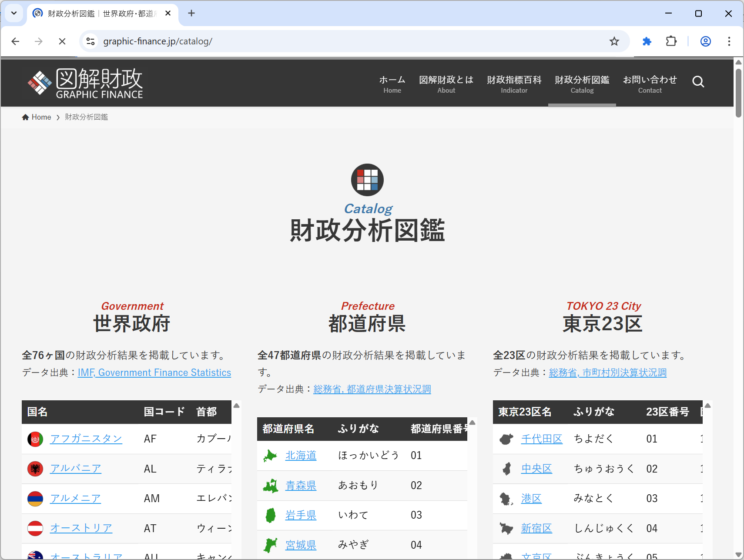744x560 pixels.
Task: Open the tab search chevron
Action: (x=13, y=13)
